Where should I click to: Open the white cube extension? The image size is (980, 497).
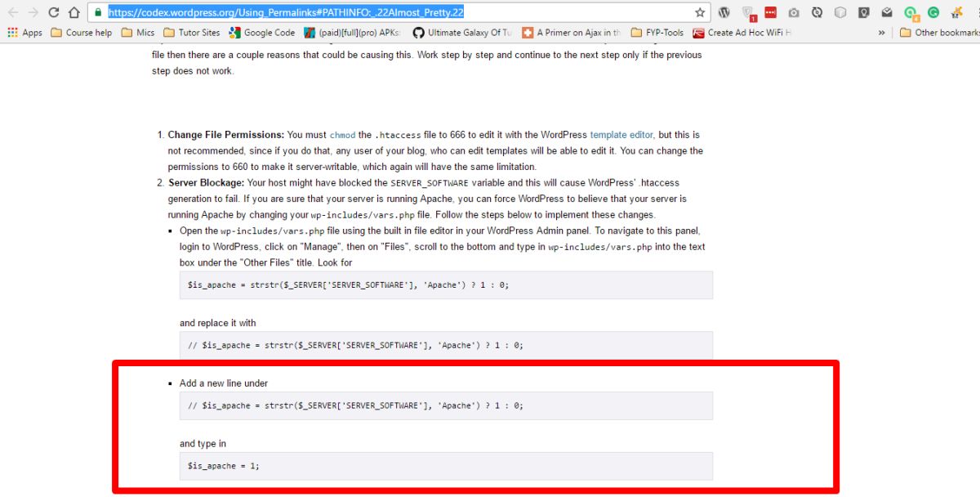(840, 12)
